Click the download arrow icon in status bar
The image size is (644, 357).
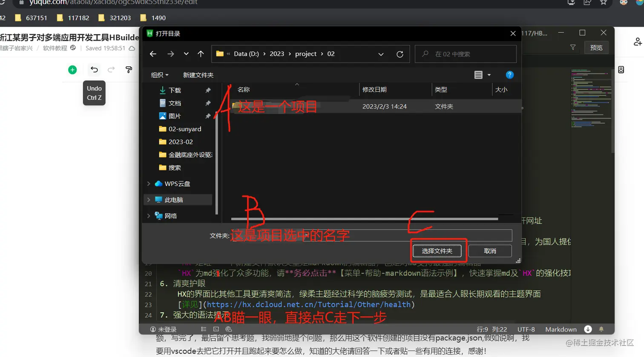pos(588,329)
